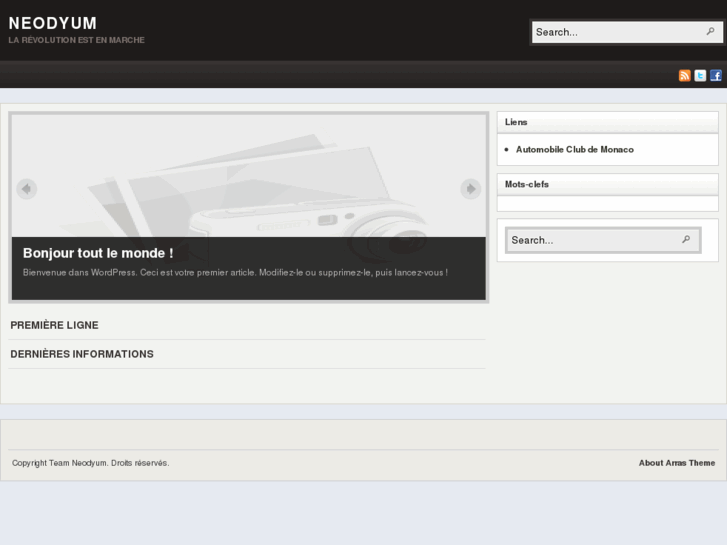This screenshot has height=545, width=727.
Task: Click the sidebar search magnifier icon
Action: click(x=686, y=239)
